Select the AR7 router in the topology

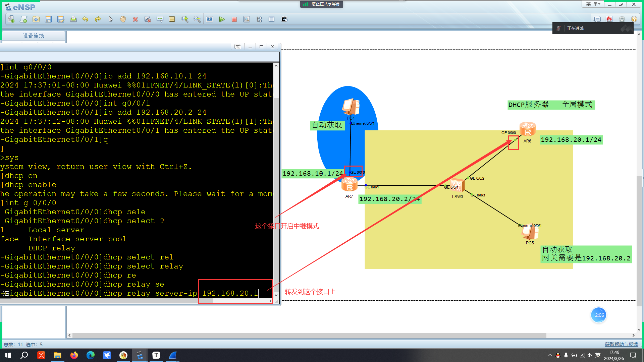point(350,184)
